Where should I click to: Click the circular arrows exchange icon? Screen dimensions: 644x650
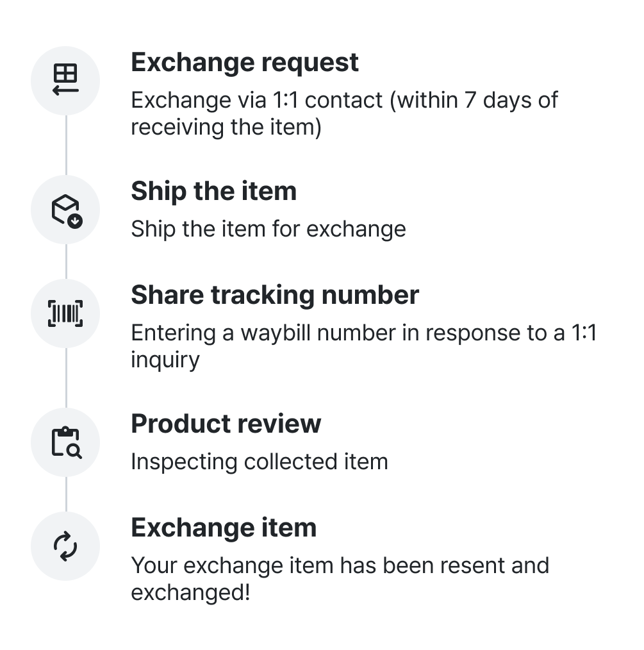click(x=65, y=546)
